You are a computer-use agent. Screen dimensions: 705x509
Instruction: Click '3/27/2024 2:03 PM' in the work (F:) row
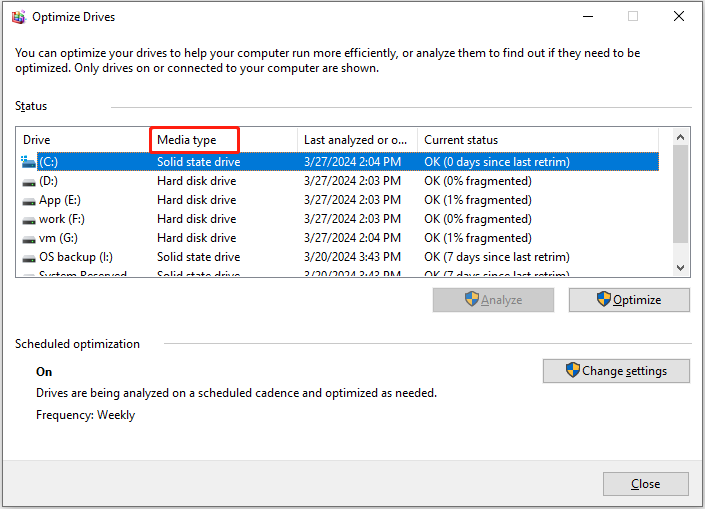click(352, 219)
